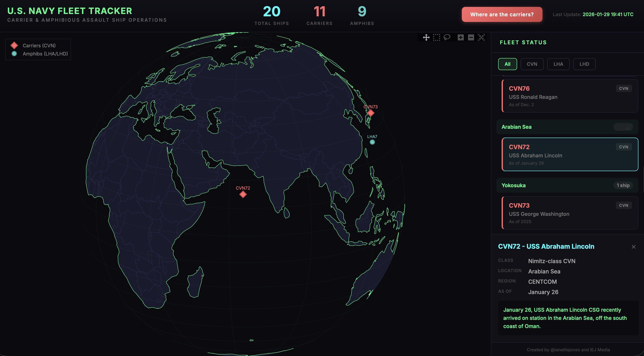644x356 pixels.
Task: Close the CVN72 detail panel
Action: 633,247
